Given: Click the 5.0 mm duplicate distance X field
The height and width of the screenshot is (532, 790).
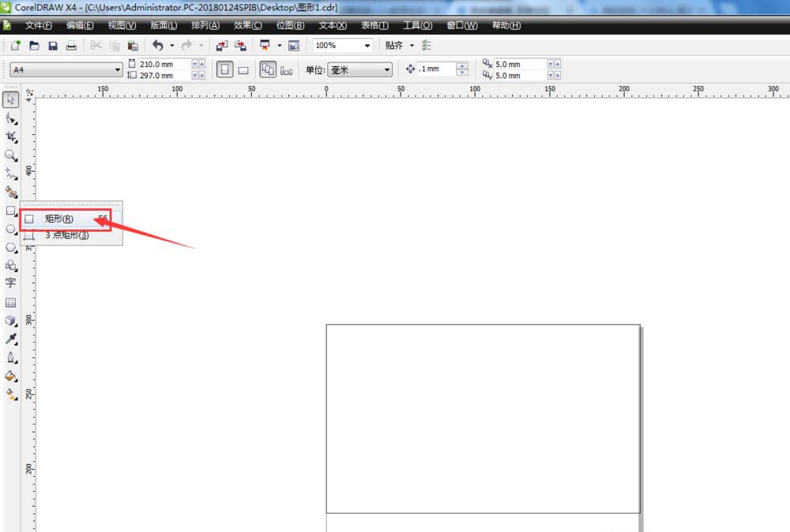Looking at the screenshot, I should click(520, 64).
